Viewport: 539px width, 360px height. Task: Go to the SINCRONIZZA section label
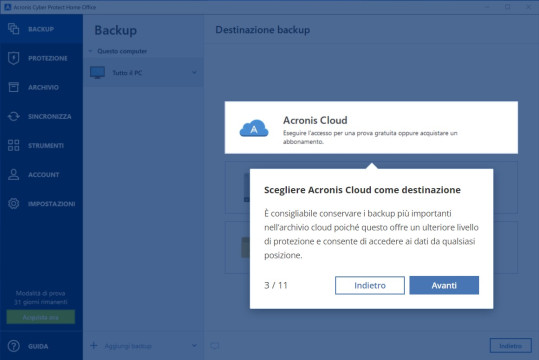pos(50,117)
